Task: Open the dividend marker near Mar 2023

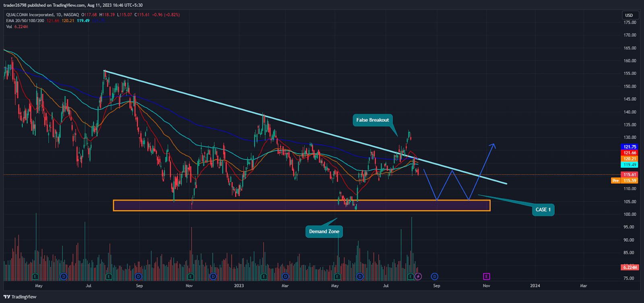Action: 285,276
